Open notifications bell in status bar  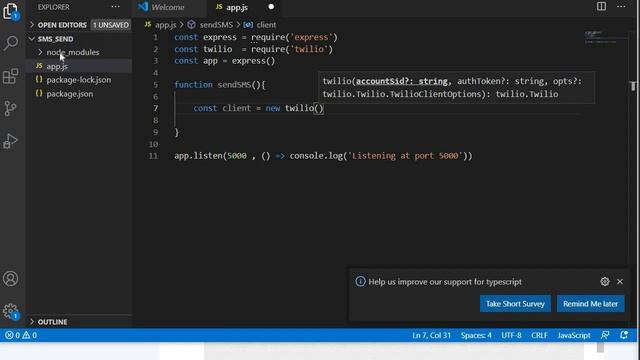pyautogui.click(x=624, y=335)
